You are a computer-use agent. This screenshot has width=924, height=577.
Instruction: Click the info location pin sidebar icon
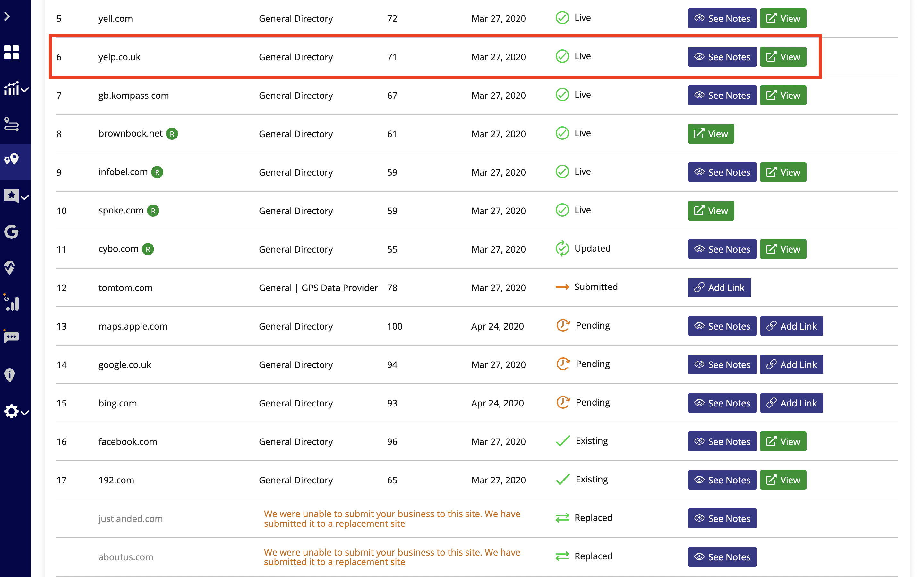pos(10,375)
